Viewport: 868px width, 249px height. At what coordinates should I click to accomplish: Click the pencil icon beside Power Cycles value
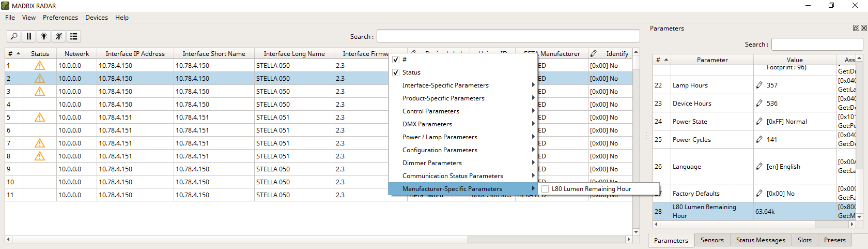click(x=759, y=139)
